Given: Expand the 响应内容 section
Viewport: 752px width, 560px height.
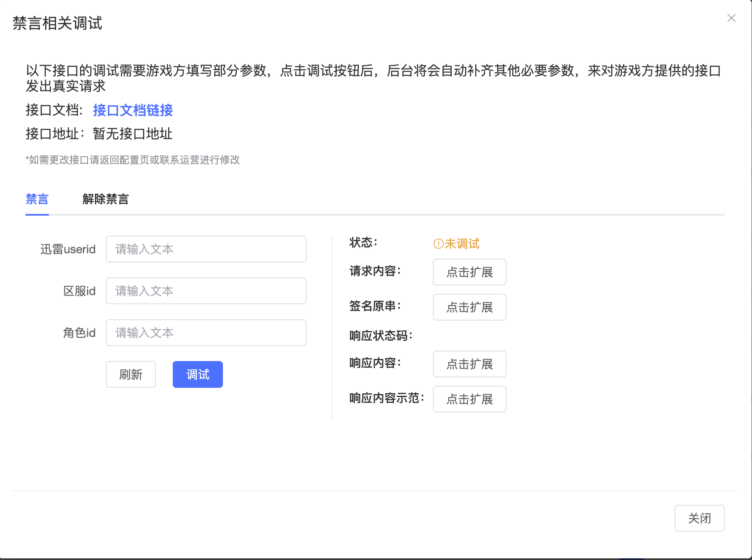Looking at the screenshot, I should point(469,364).
